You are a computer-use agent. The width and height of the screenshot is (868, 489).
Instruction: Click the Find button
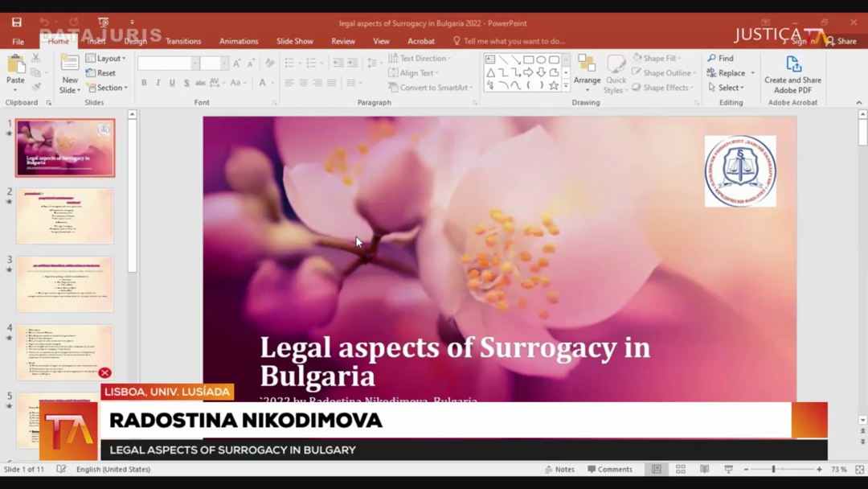pyautogui.click(x=721, y=59)
